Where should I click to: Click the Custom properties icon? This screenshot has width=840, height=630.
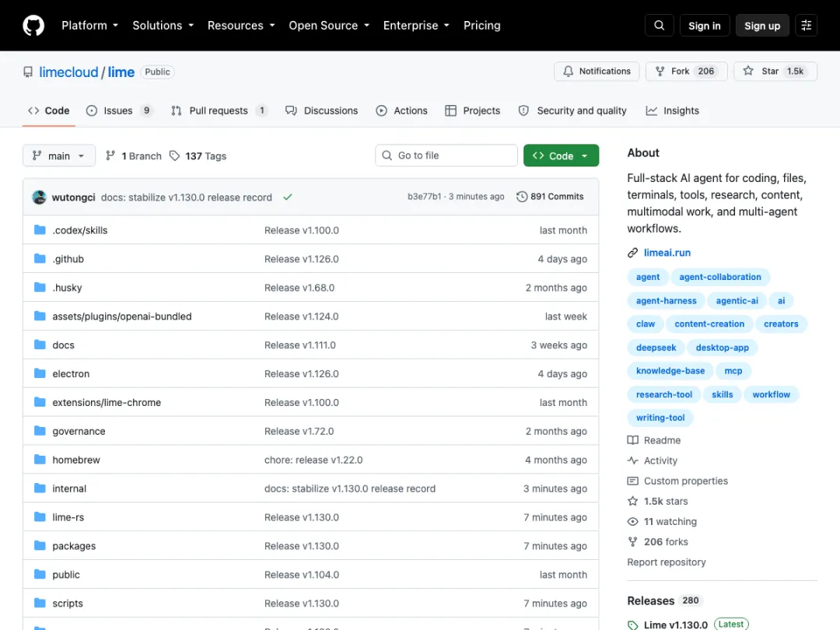(632, 481)
